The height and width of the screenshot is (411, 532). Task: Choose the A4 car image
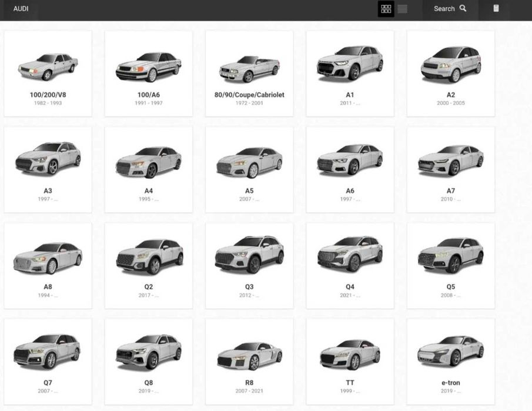(149, 162)
